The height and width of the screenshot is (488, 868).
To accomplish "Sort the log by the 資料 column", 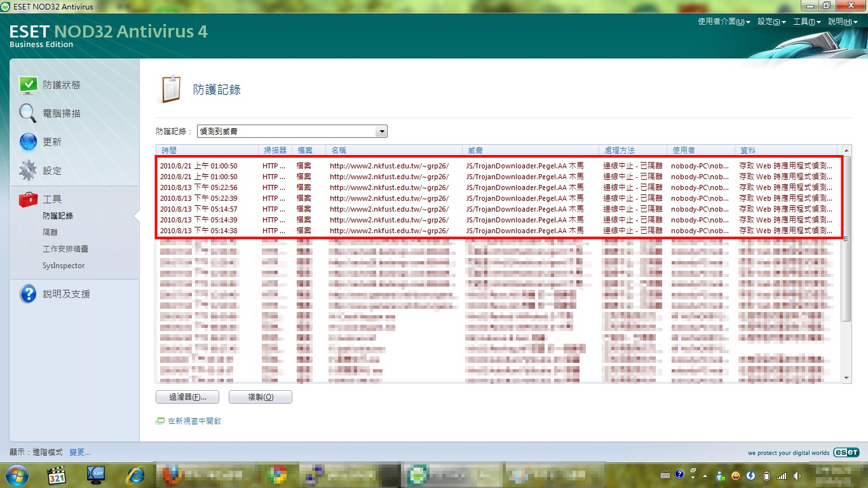I will pos(787,151).
